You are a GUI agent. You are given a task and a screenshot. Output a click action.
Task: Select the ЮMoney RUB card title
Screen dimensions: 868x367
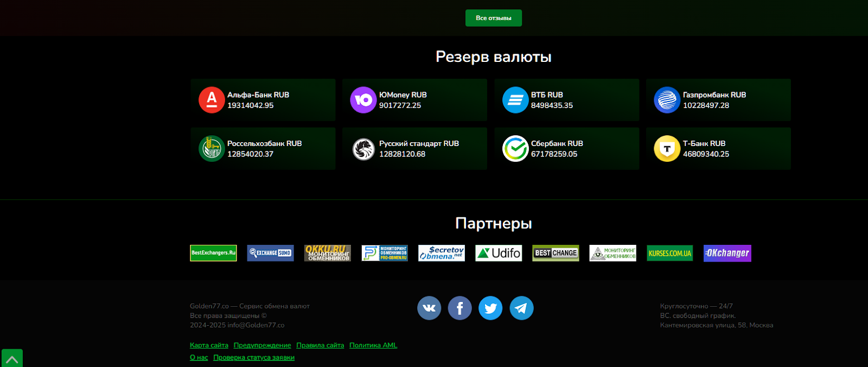[403, 95]
